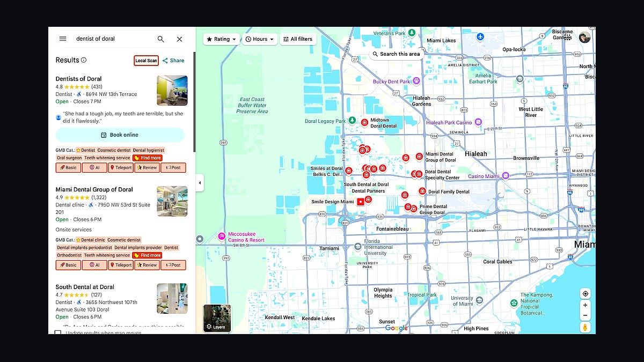Click the University of Miami marker
Screen dimensions: 644x362
pyautogui.click(x=480, y=301)
